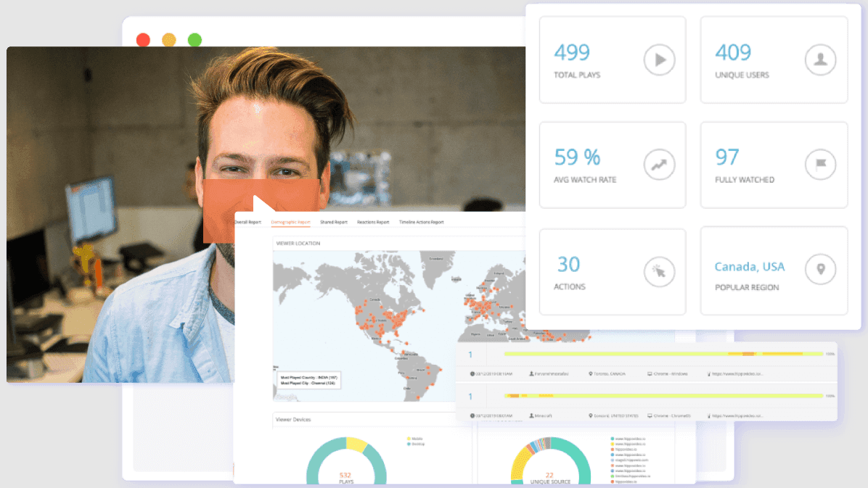The width and height of the screenshot is (868, 488).
Task: Click the Canada, USA popular region link
Action: (749, 267)
